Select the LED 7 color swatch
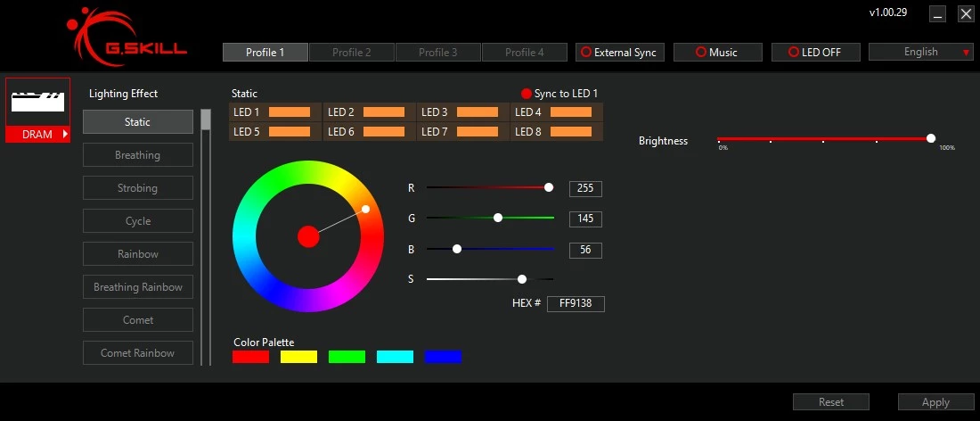980x421 pixels. click(478, 131)
